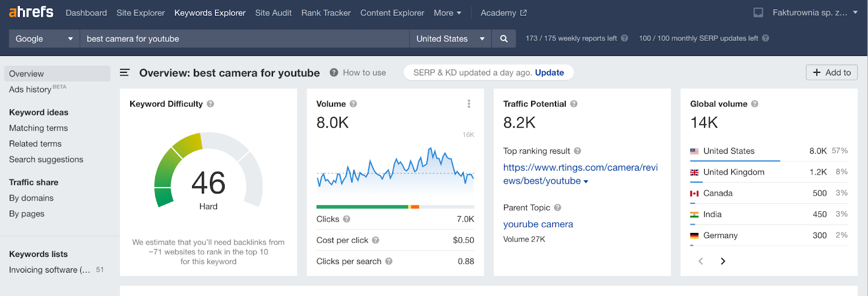Screen dimensions: 868x296
Task: Open the Dashboard tab
Action: tap(86, 12)
